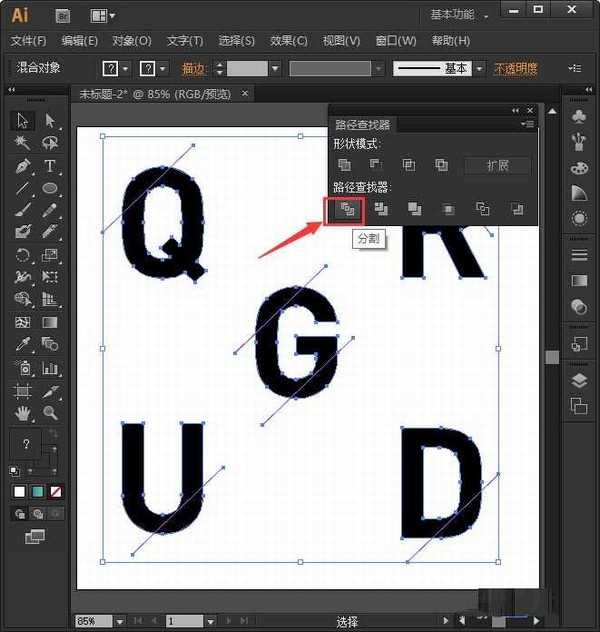Set paint mode to None (red slash)
Image resolution: width=600 pixels, height=632 pixels.
click(x=56, y=492)
